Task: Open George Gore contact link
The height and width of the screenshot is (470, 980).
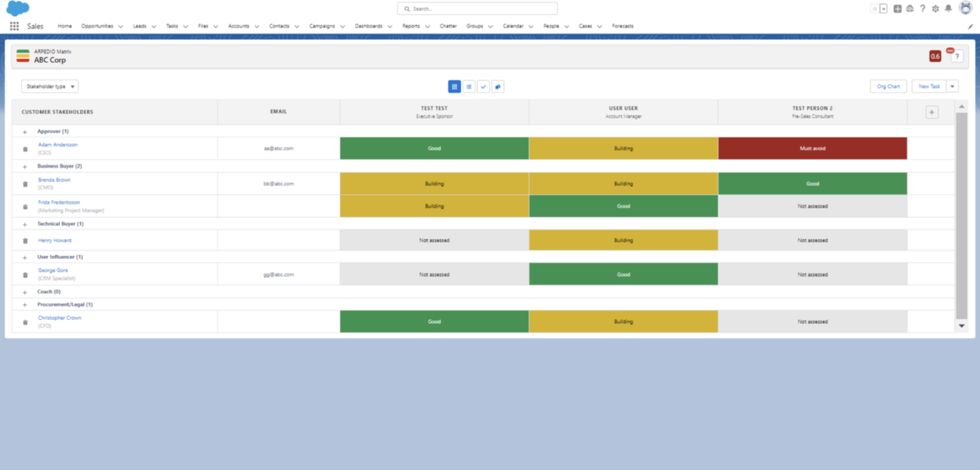Action: 53,270
